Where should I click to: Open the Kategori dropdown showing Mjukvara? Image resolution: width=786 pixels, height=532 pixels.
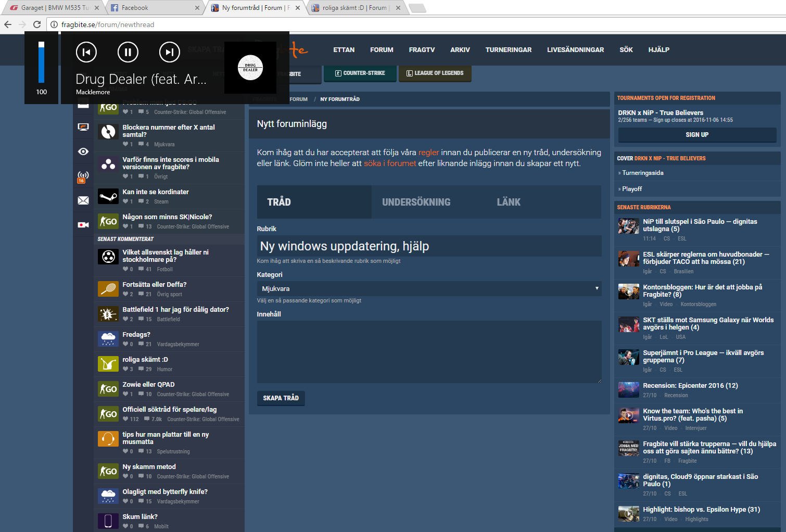429,288
